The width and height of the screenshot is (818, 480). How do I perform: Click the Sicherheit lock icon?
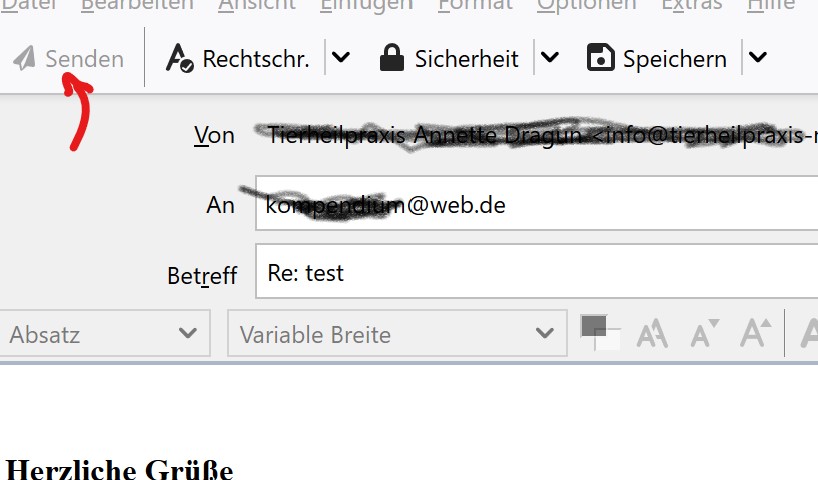392,58
